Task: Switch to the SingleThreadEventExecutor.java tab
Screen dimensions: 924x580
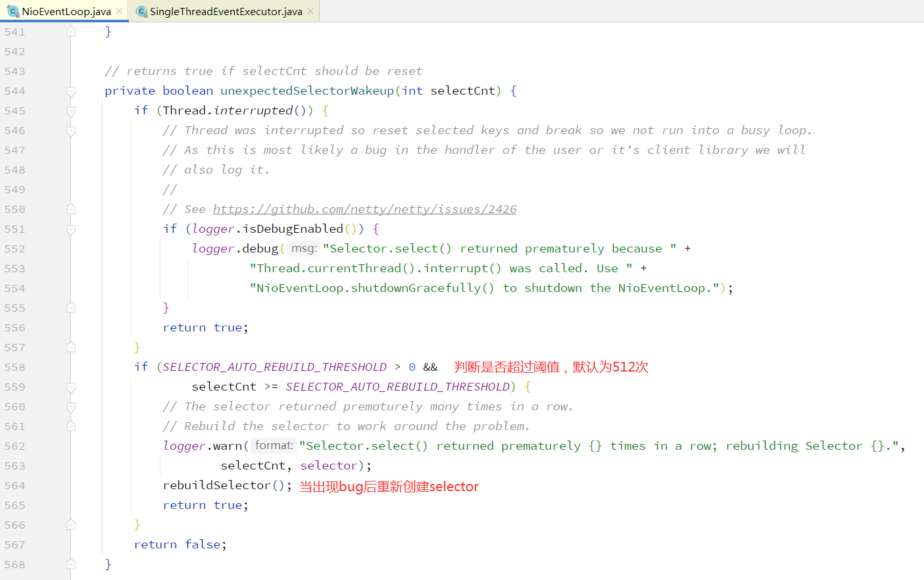Action: pos(226,11)
